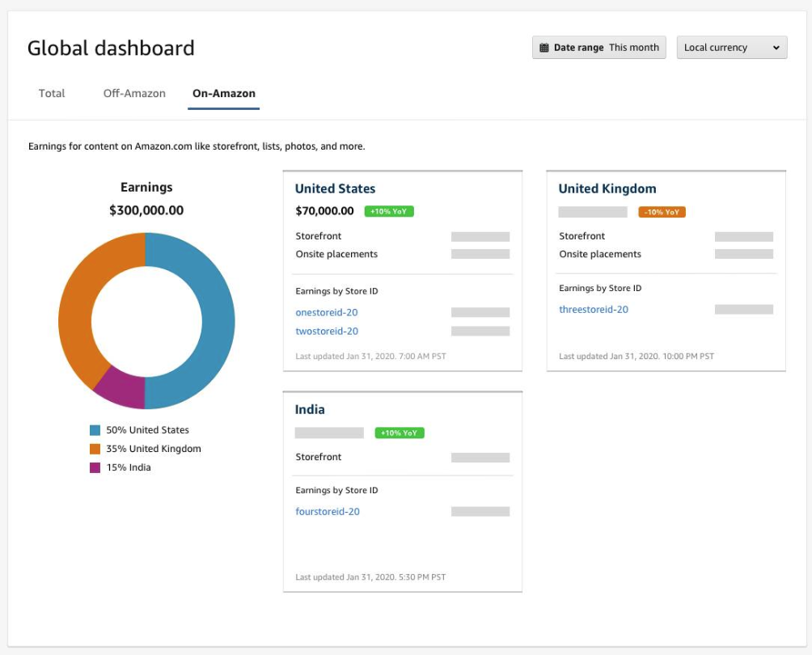
Task: Open the fourstoreid-20 store link
Action: click(328, 511)
